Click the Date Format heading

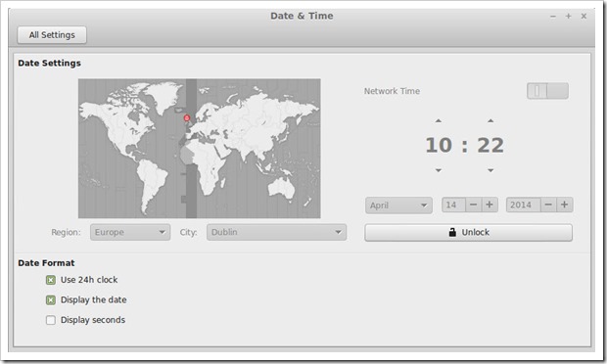46,263
